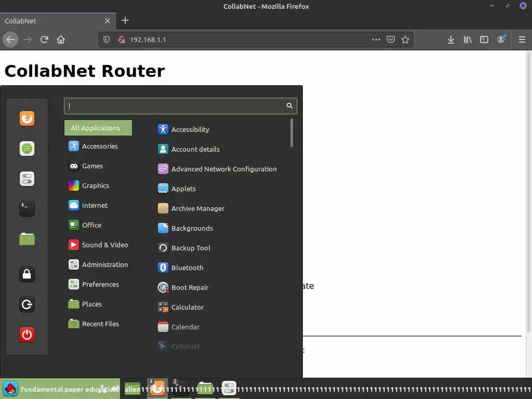Viewport: 532px width, 399px height.
Task: Open page actions three-dot menu
Action: [x=376, y=39]
